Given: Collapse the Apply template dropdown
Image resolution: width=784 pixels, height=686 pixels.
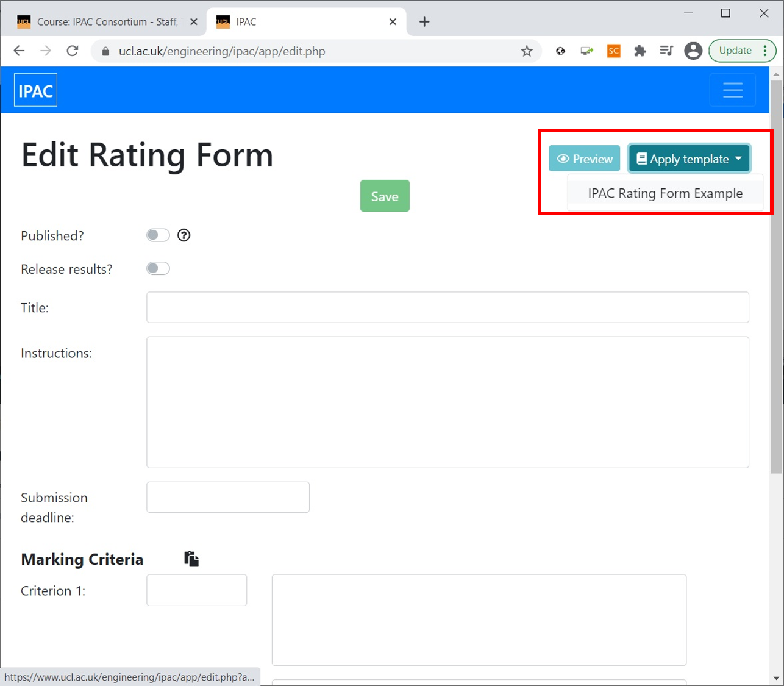Looking at the screenshot, I should [x=689, y=159].
